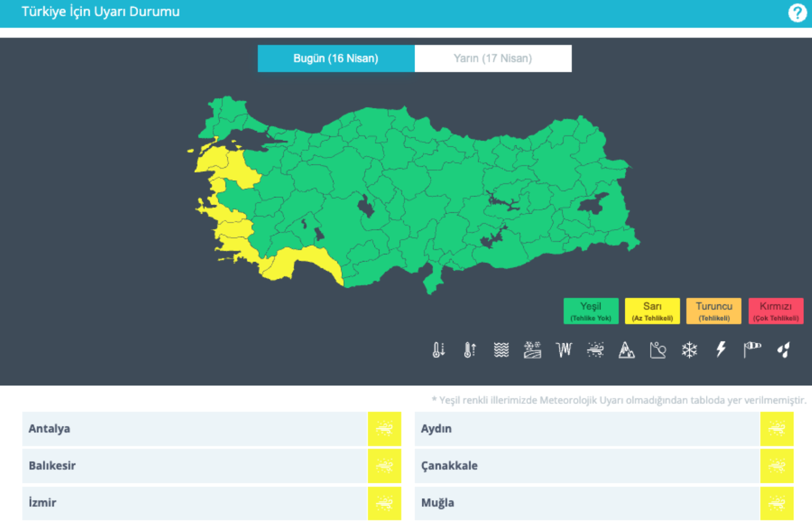Click the fog waves icon
The width and height of the screenshot is (812, 524).
click(x=501, y=350)
